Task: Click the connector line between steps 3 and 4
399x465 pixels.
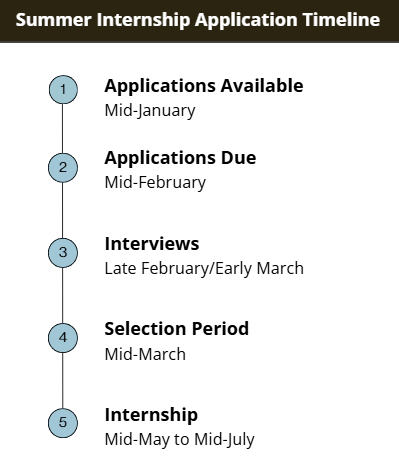Action: point(63,295)
